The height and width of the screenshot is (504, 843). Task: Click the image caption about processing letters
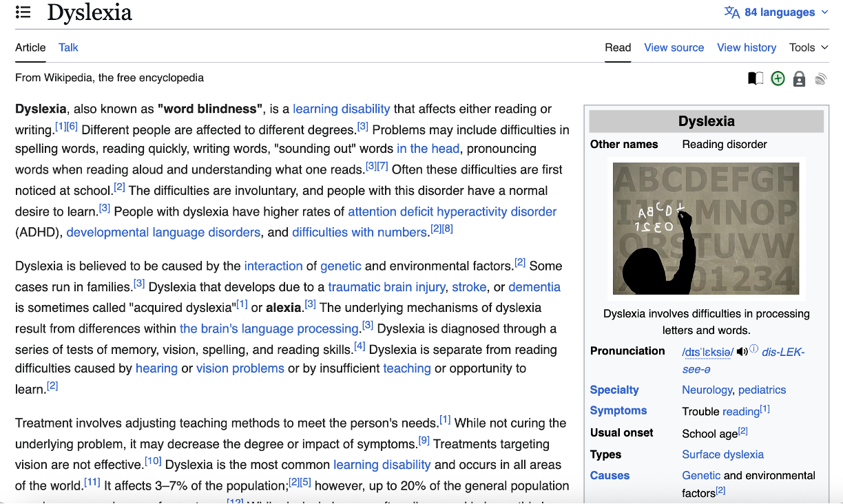tap(707, 322)
